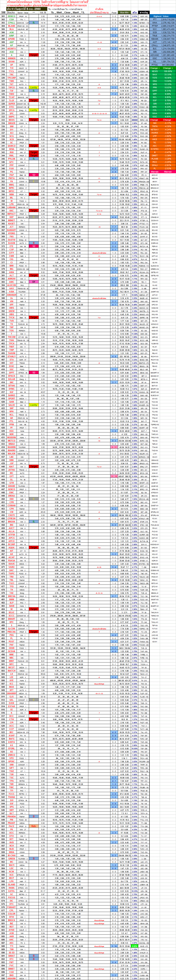Select LHBANK in the Stocks column
The image size is (176, 980).
point(11,207)
